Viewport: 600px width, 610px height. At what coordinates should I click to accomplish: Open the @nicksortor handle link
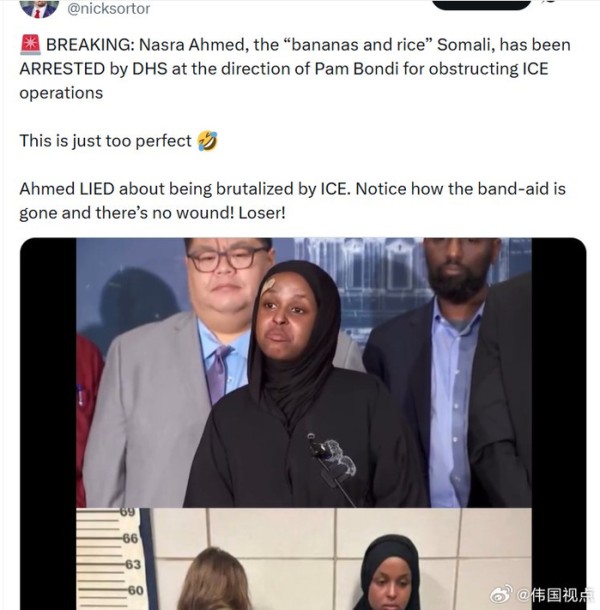point(109,8)
